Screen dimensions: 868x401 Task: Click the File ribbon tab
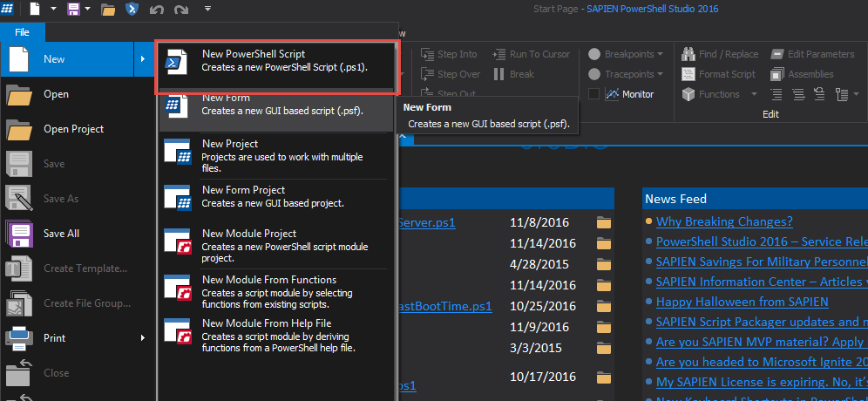coord(22,32)
